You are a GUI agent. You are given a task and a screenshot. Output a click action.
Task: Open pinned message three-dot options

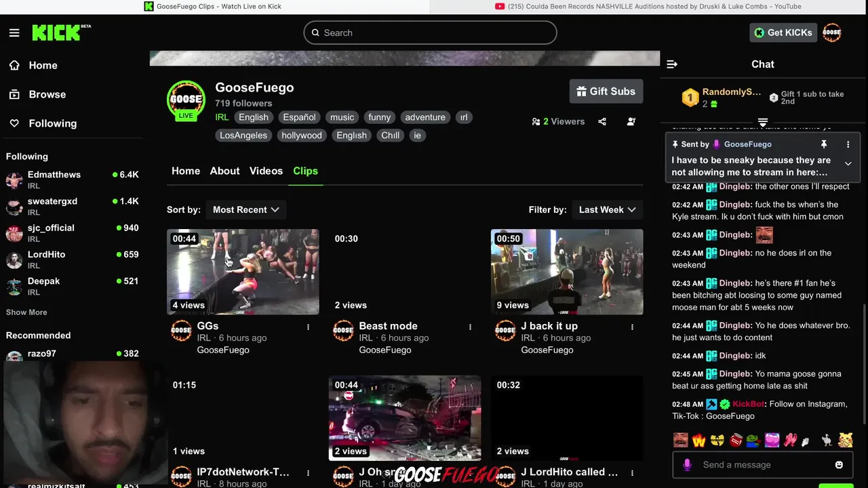point(848,144)
